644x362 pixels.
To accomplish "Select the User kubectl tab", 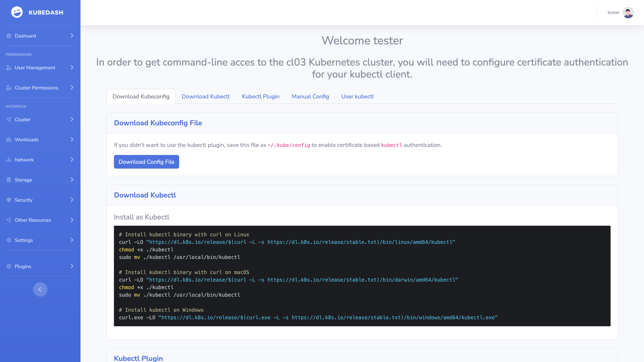I will pos(357,96).
